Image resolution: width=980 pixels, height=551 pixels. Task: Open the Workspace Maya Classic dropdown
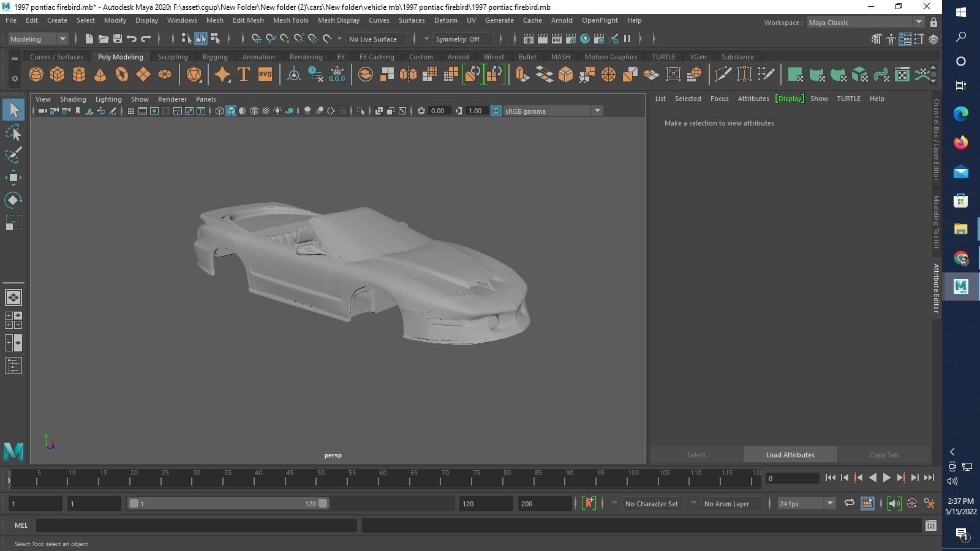[865, 22]
